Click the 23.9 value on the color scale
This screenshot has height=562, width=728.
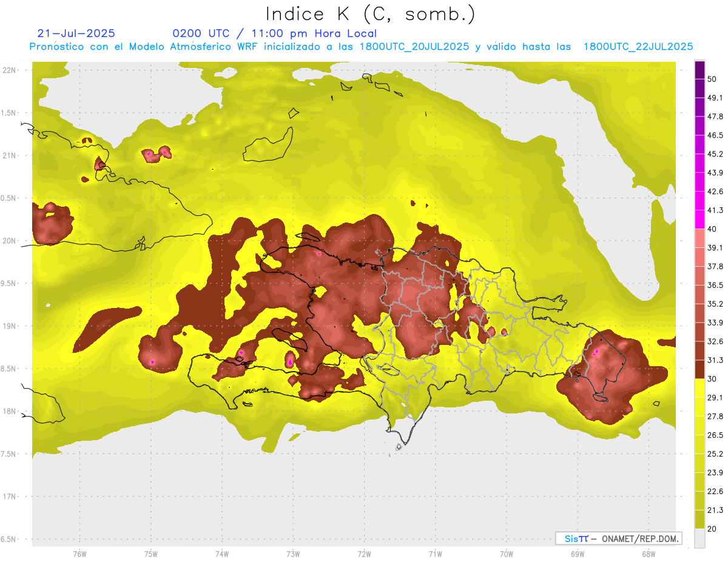tap(715, 472)
